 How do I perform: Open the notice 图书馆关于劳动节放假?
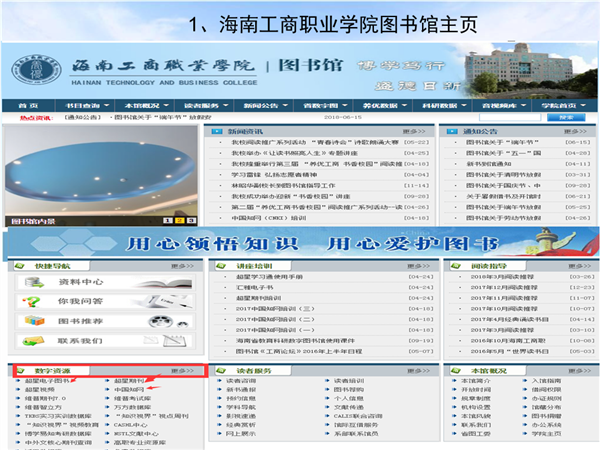504,218
